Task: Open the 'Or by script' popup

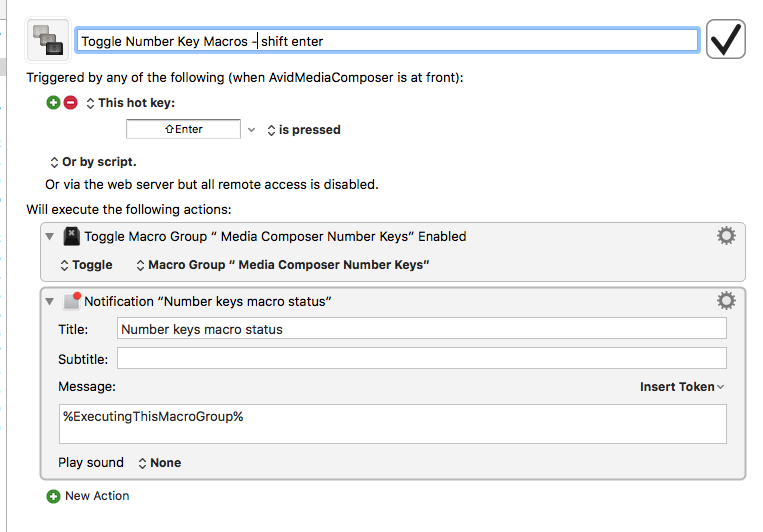Action: 92,162
